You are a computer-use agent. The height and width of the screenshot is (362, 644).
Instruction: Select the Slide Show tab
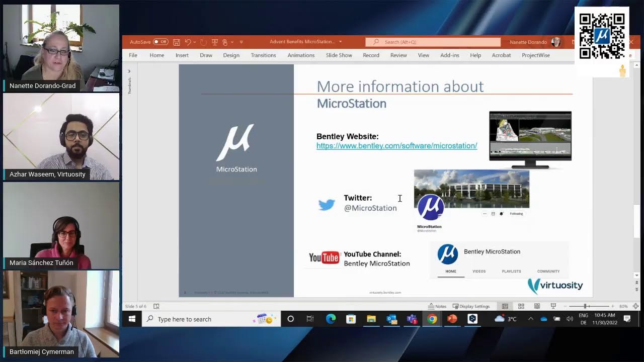coord(339,55)
